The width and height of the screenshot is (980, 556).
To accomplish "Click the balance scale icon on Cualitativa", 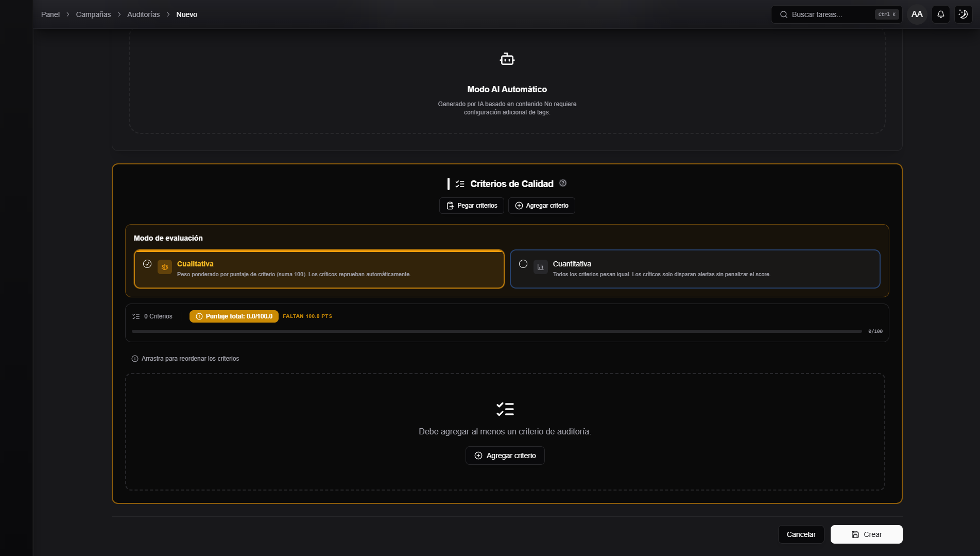I will pyautogui.click(x=165, y=267).
